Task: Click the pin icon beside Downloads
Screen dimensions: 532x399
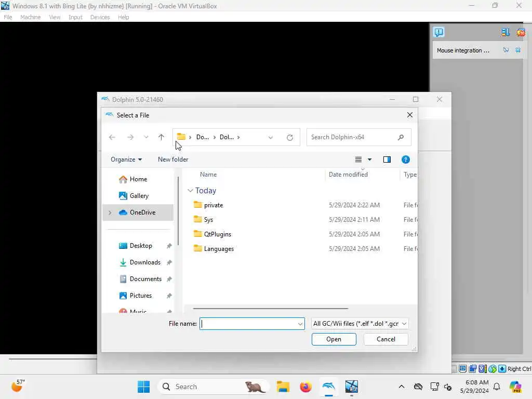Action: 169,262
